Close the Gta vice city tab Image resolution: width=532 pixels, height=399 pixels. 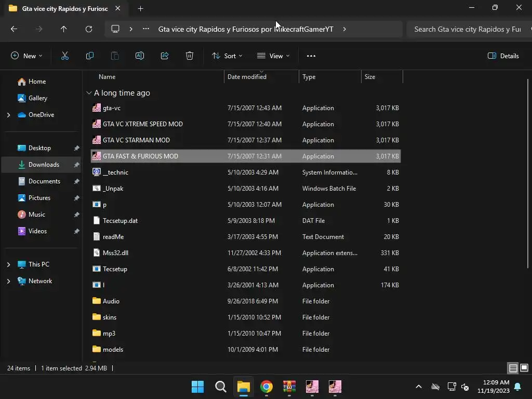[118, 8]
